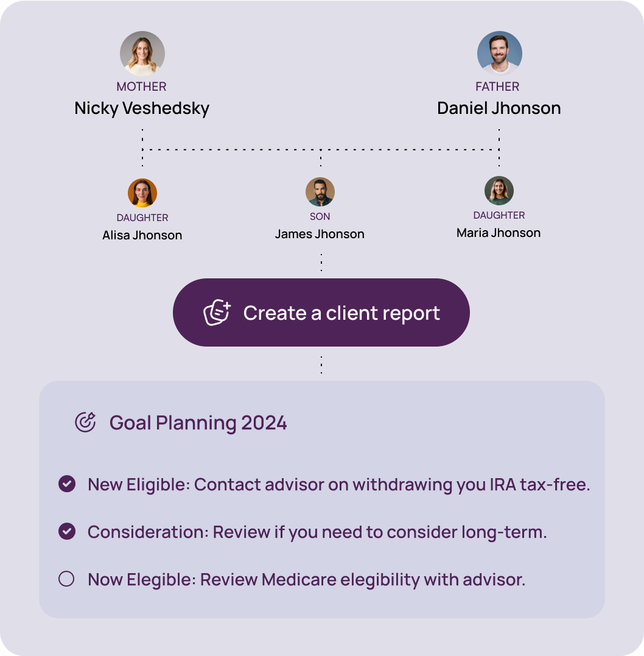This screenshot has width=644, height=656.
Task: Open Daniel Jhonson's profile photo
Action: (499, 53)
